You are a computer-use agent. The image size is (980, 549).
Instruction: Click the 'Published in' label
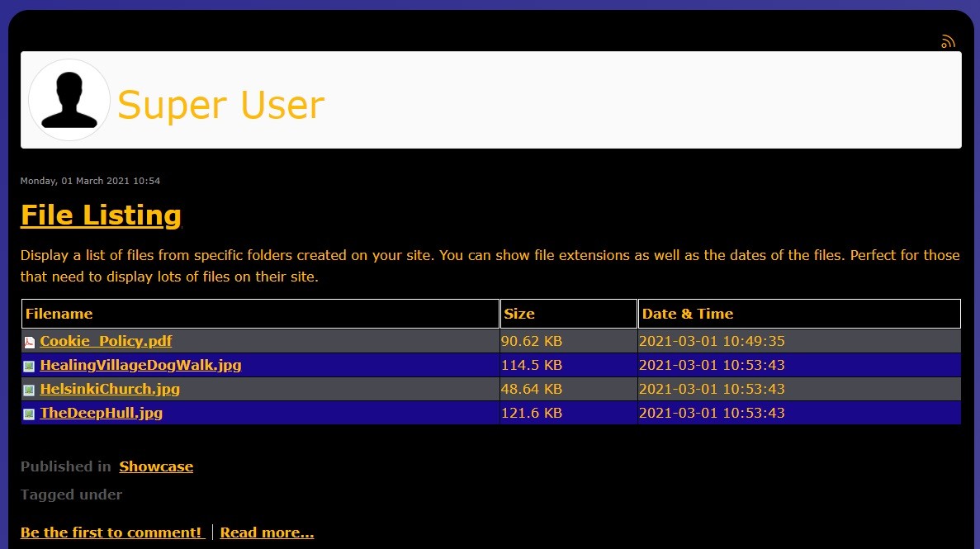(x=65, y=466)
